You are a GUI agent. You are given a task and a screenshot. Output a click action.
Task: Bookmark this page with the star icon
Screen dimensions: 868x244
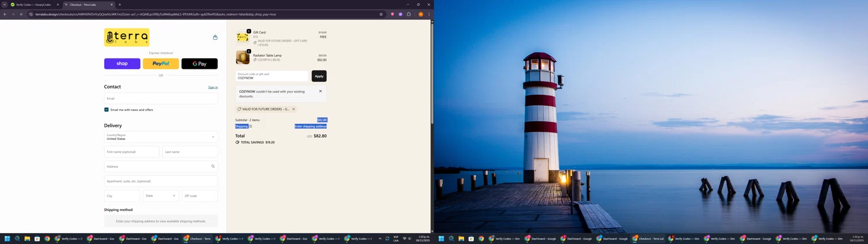tap(381, 14)
